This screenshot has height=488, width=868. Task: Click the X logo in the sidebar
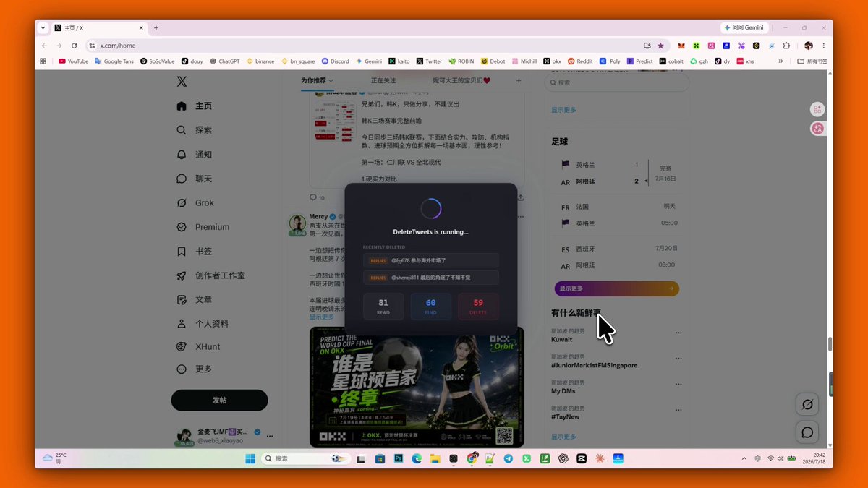(182, 82)
